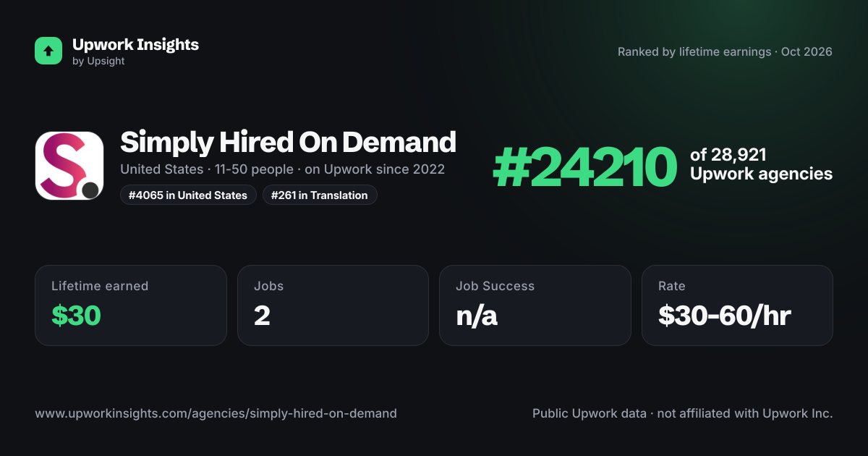
Task: Open the upworkinsights.com agency URL
Action: point(216,414)
